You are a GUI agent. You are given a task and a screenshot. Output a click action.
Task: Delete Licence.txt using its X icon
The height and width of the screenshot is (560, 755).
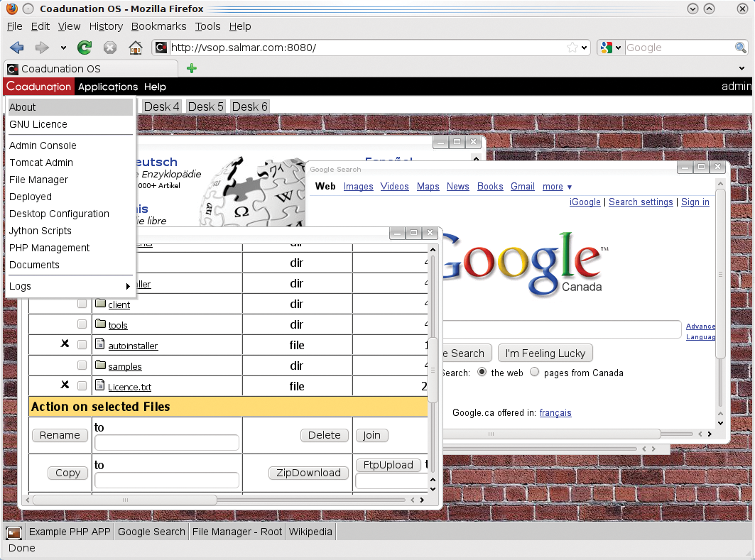(65, 385)
